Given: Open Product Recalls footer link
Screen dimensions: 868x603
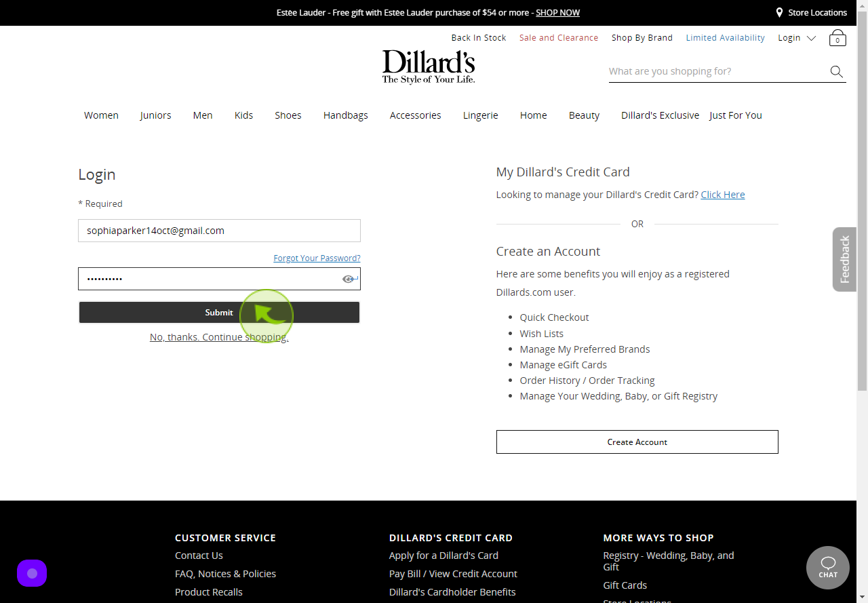Looking at the screenshot, I should [x=209, y=592].
